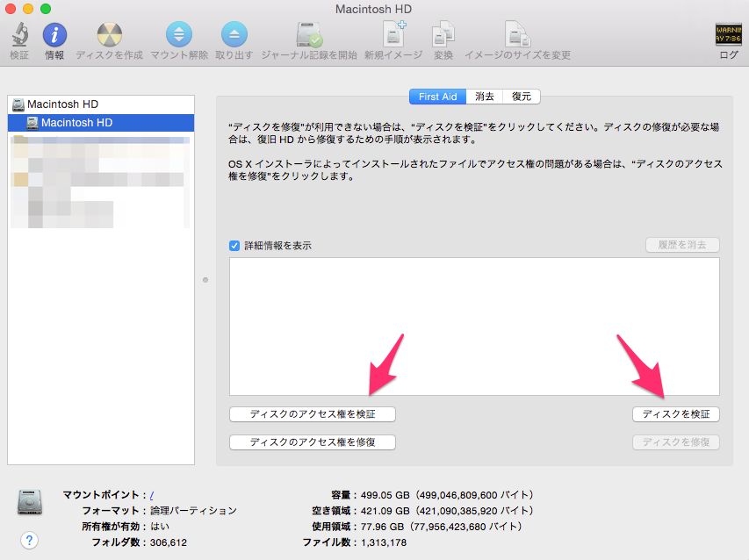Click the 空き領域 421.09 GB value
Screen dimensions: 749x560
point(446,511)
